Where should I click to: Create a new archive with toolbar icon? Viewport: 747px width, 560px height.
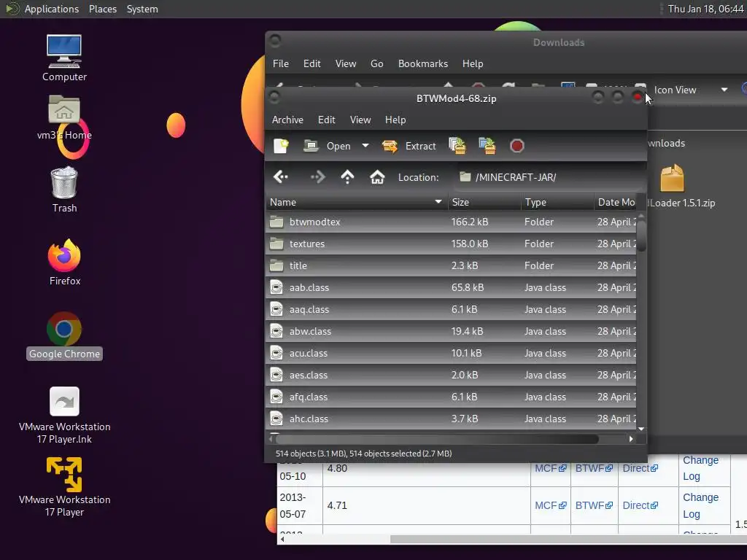click(281, 146)
